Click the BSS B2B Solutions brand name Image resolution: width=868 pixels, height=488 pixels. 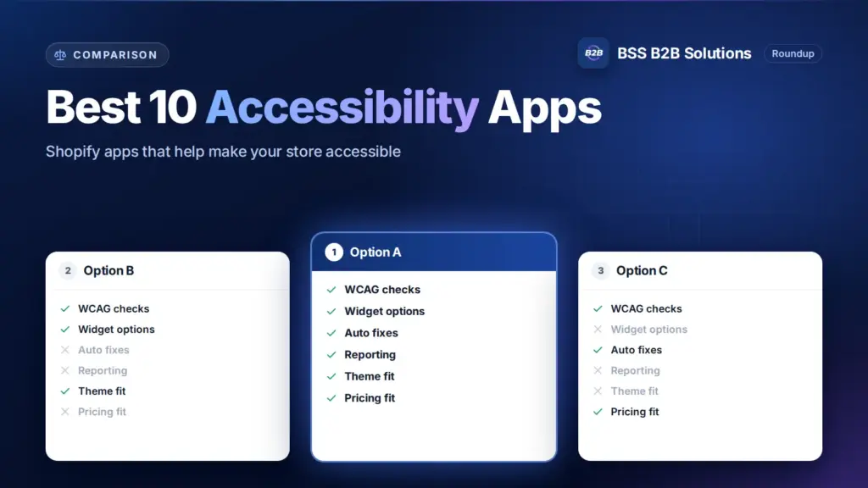click(684, 53)
